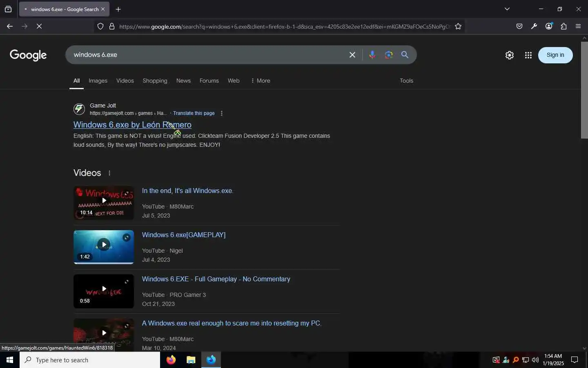Image resolution: width=588 pixels, height=368 pixels.
Task: Open the Tools search options
Action: pos(406,81)
